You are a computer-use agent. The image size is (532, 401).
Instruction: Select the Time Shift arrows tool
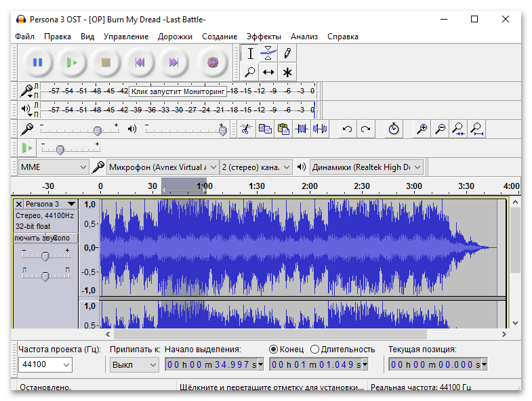click(x=268, y=72)
